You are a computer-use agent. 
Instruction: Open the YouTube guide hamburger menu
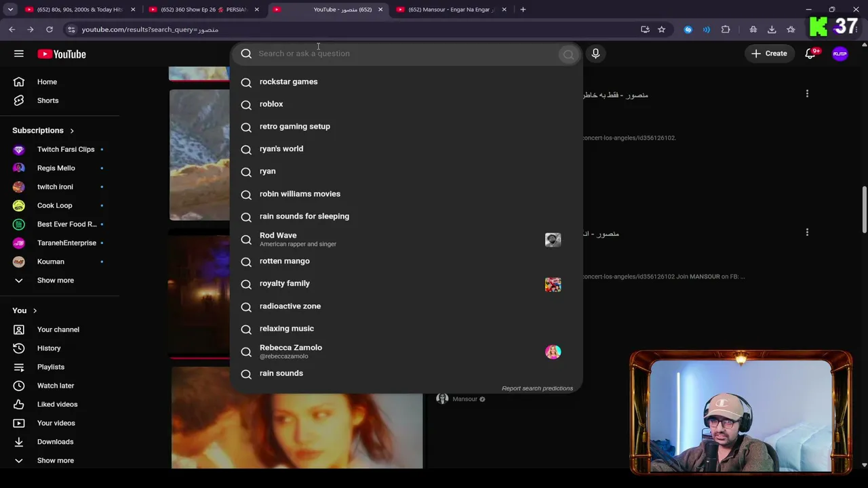(x=19, y=54)
